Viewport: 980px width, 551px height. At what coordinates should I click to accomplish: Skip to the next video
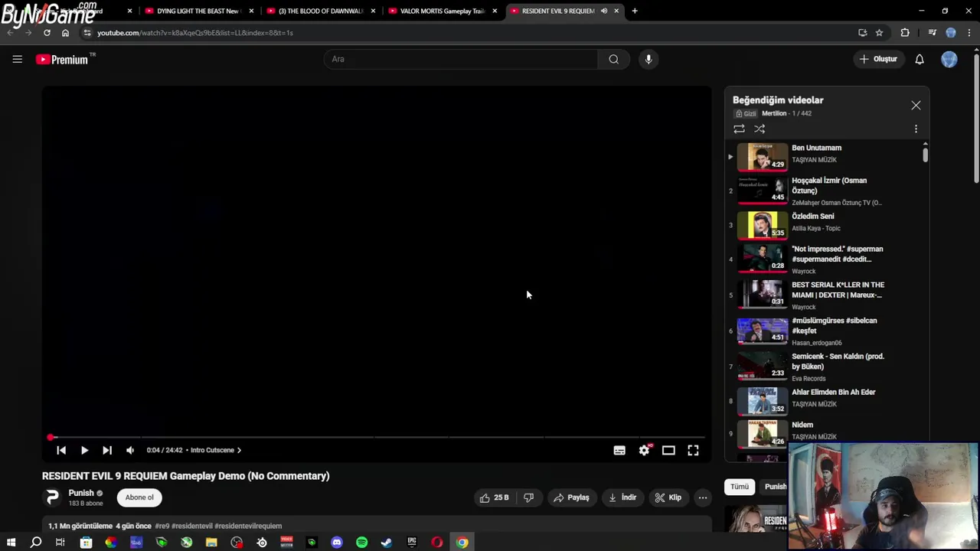tap(107, 450)
